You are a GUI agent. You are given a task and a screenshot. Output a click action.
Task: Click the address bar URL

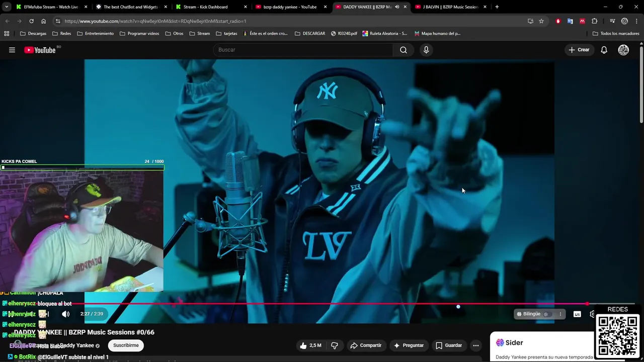pyautogui.click(x=155, y=21)
